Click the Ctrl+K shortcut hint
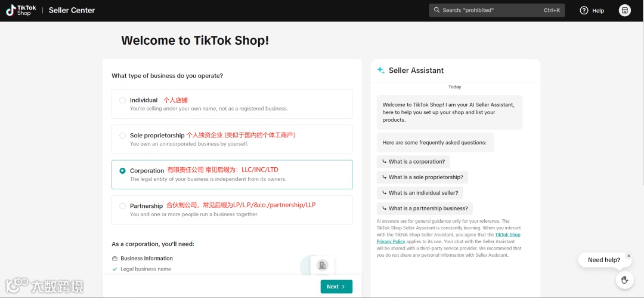The height and width of the screenshot is (298, 644). [x=552, y=10]
